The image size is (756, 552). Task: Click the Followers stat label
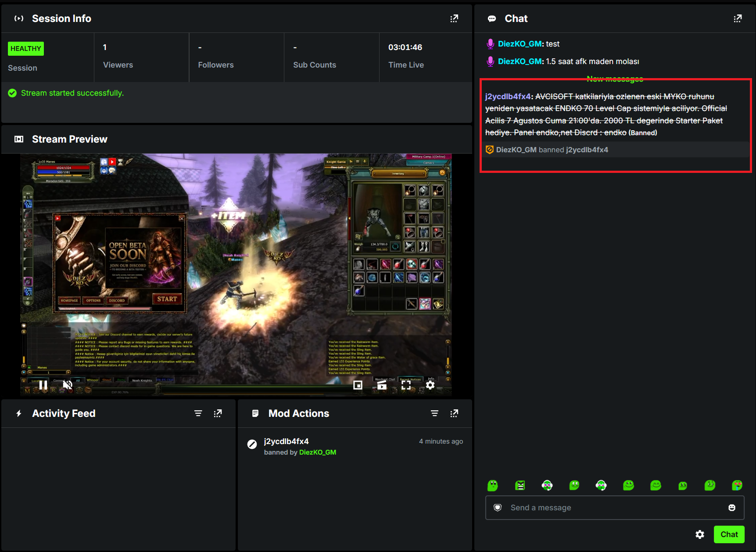[216, 65]
